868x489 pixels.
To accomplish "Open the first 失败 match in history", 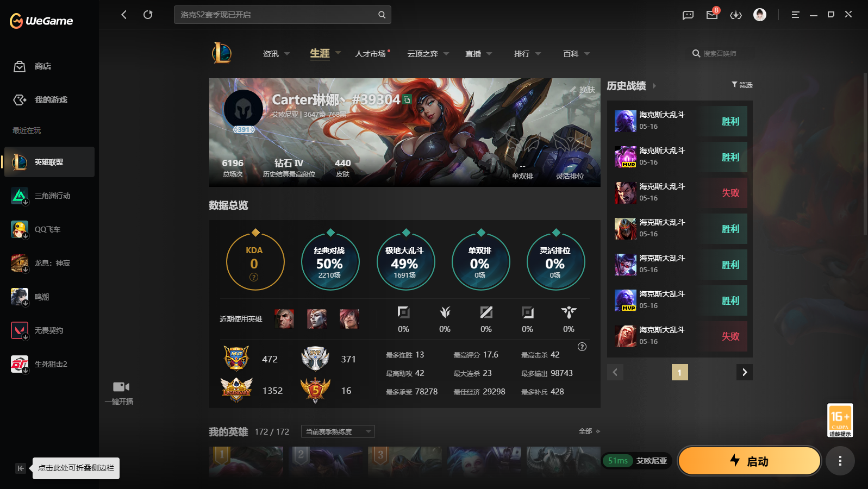I will [x=680, y=193].
